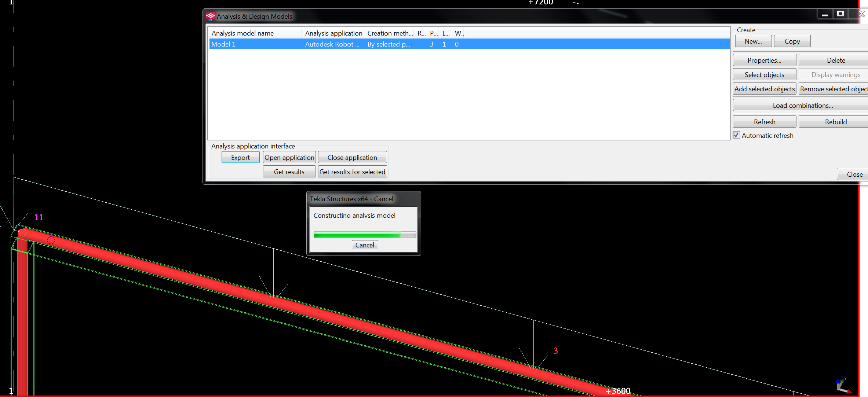Open model Properties dialog

(764, 60)
